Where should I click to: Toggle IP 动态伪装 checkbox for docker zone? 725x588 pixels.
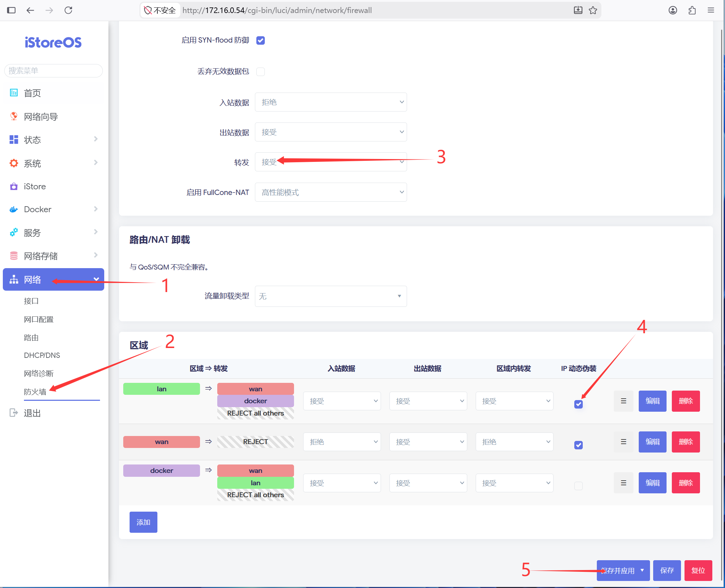[x=579, y=486]
